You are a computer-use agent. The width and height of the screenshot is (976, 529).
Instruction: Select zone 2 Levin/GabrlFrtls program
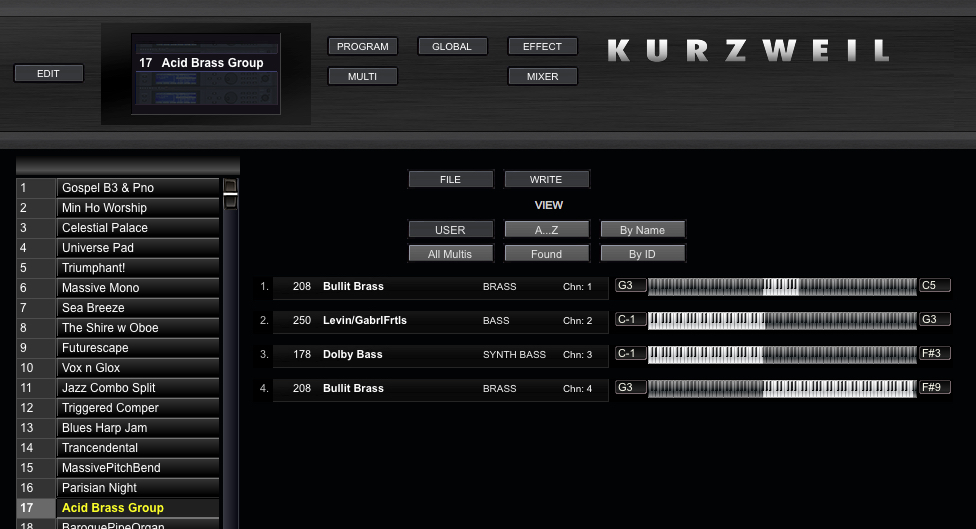[x=440, y=321]
